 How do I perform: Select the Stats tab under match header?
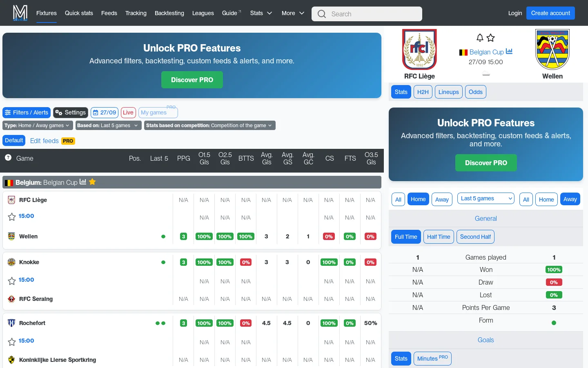[x=401, y=92]
